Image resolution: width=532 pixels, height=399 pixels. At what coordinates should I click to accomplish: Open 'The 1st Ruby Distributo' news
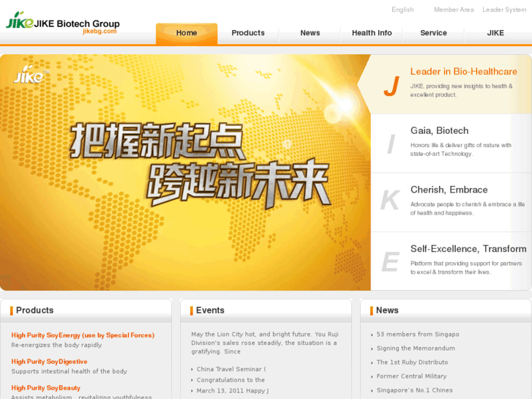[x=412, y=362]
